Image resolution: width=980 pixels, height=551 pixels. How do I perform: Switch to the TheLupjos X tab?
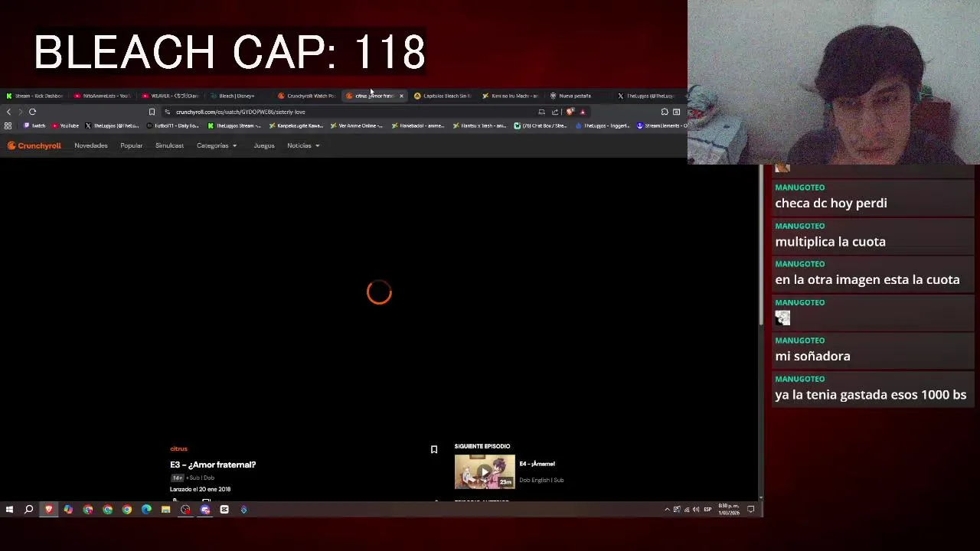click(647, 96)
